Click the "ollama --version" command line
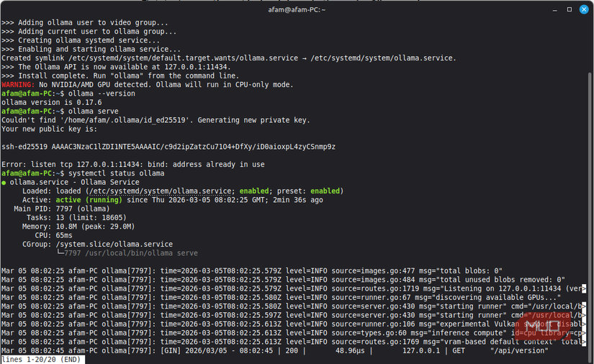Image resolution: width=594 pixels, height=364 pixels. pos(102,94)
